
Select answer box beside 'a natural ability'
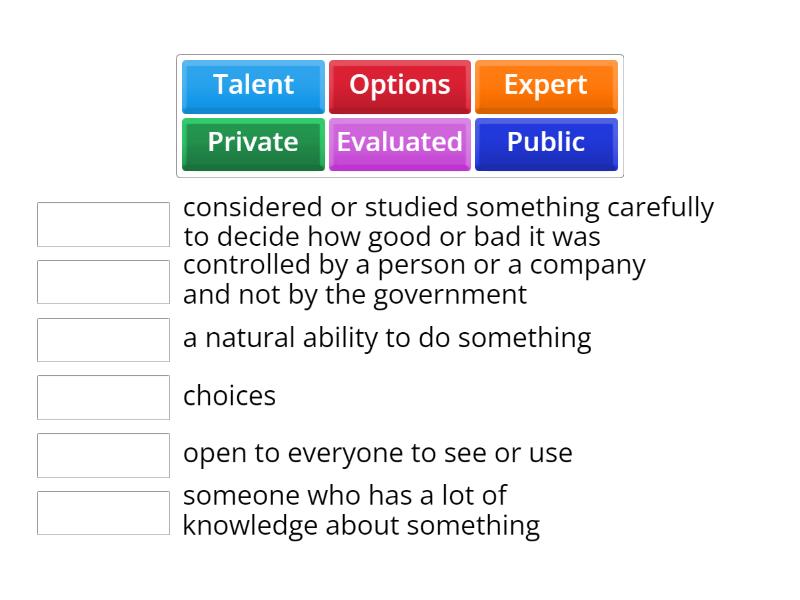[104, 340]
